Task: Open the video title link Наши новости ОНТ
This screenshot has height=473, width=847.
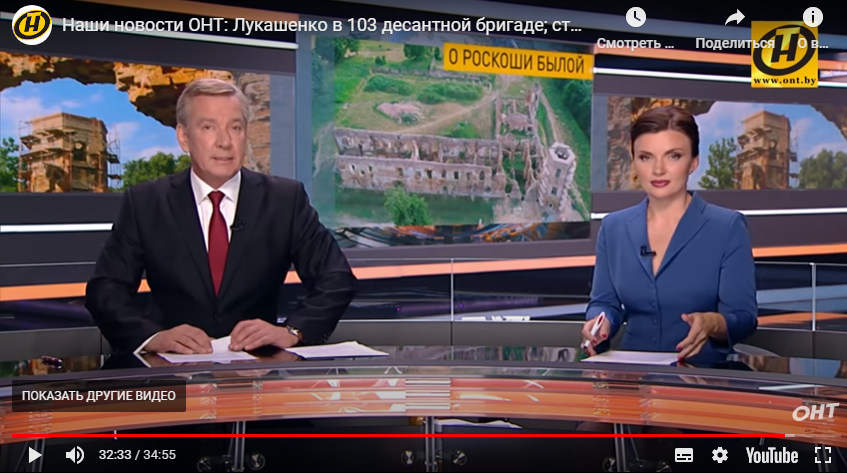Action: click(x=322, y=25)
